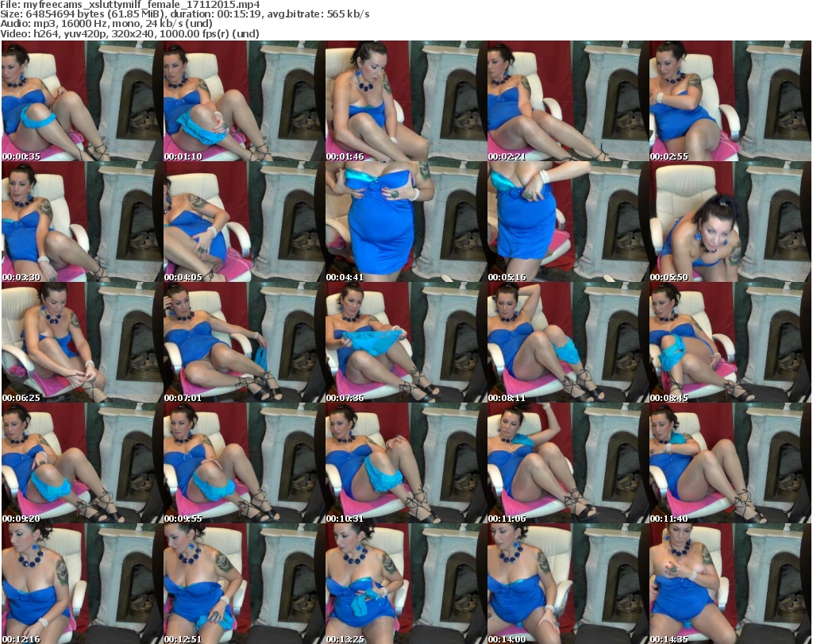
Task: Click the thumbnail labeled 00:09:20
Action: tap(83, 464)
